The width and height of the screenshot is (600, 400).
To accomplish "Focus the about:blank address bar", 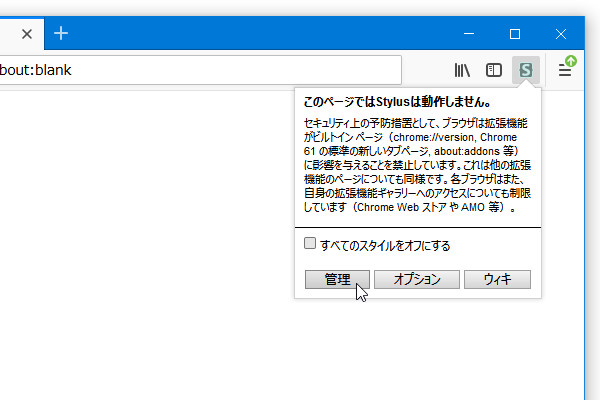I will (x=201, y=70).
